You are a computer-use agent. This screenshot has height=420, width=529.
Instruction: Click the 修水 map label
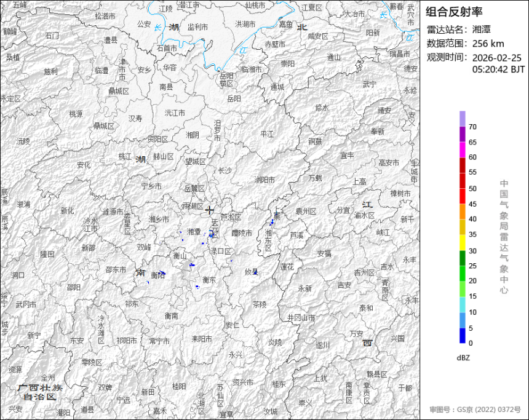point(322,108)
